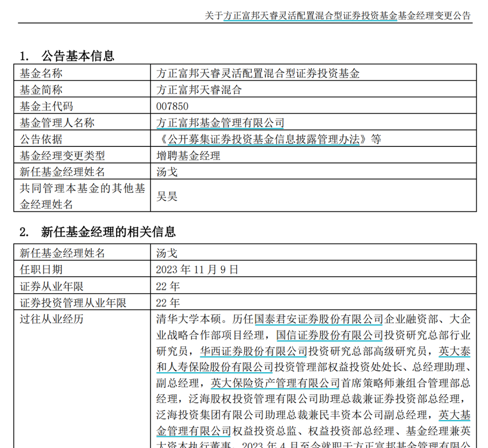This screenshot has width=488, height=448.
Task: Click the value 增聘基金经理
Action: (188, 156)
